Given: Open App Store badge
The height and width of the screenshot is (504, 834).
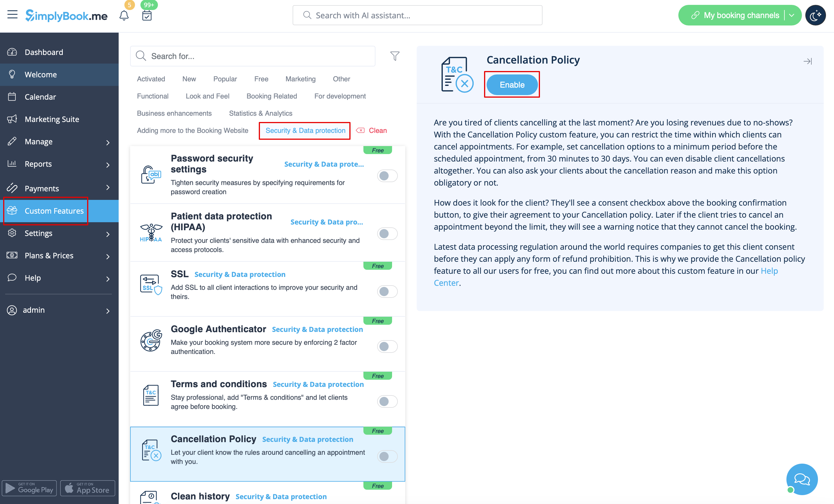Looking at the screenshot, I should (x=88, y=488).
